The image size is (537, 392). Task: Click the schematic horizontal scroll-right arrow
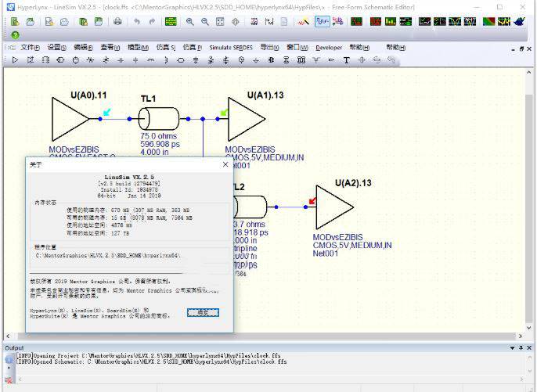(x=521, y=336)
